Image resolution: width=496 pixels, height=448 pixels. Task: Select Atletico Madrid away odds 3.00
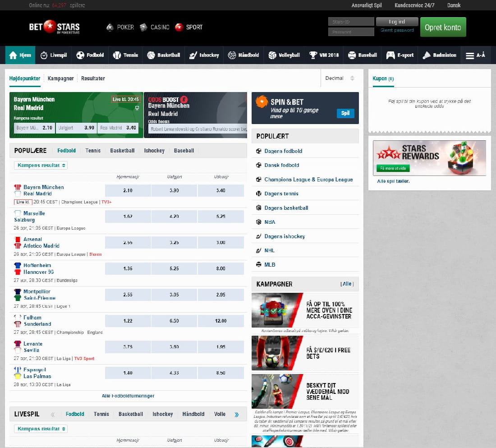[221, 243]
